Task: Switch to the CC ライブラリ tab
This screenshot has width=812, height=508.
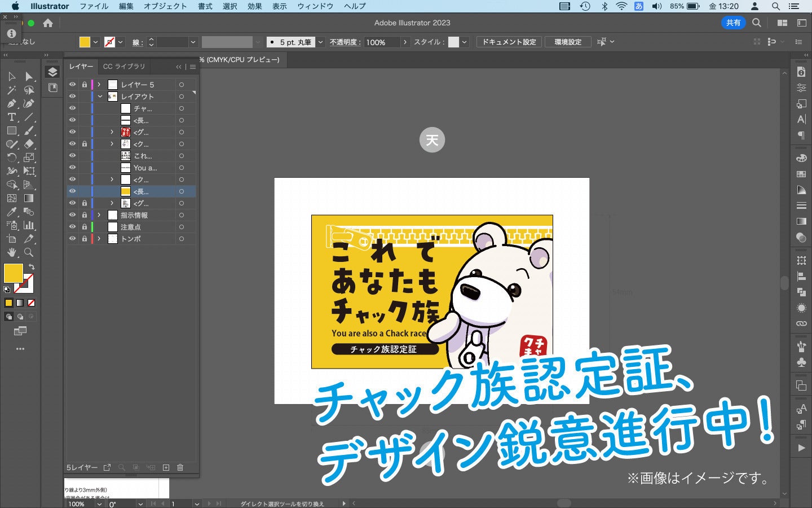Action: pos(123,67)
